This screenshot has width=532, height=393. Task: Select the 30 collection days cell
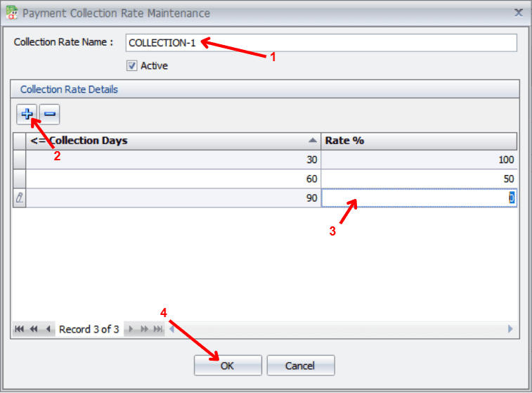pyautogui.click(x=173, y=160)
